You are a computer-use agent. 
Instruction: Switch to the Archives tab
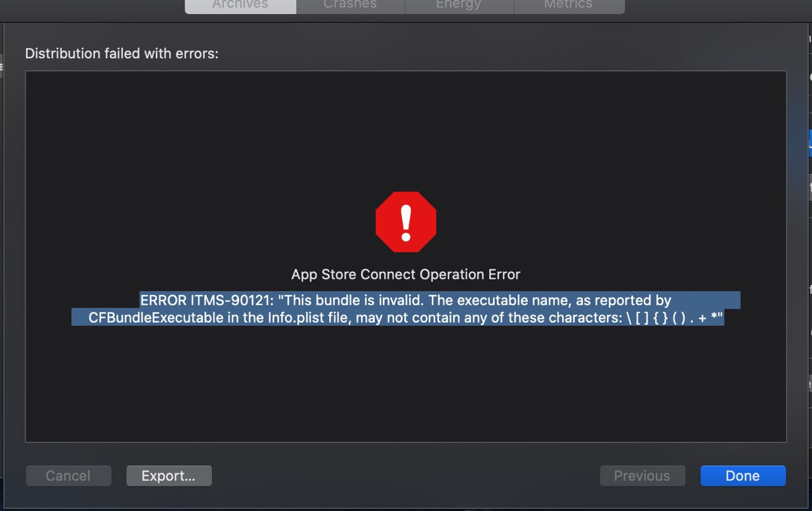[x=240, y=5]
